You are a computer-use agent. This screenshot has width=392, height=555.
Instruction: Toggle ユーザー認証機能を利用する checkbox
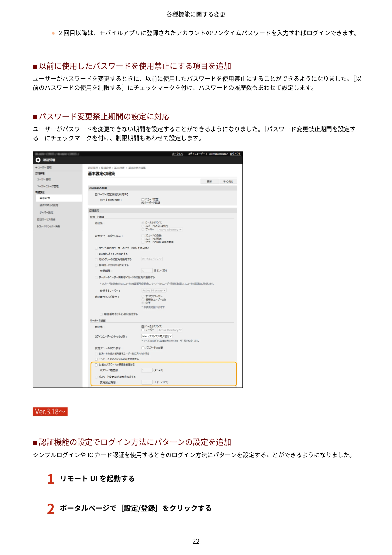pos(96,194)
